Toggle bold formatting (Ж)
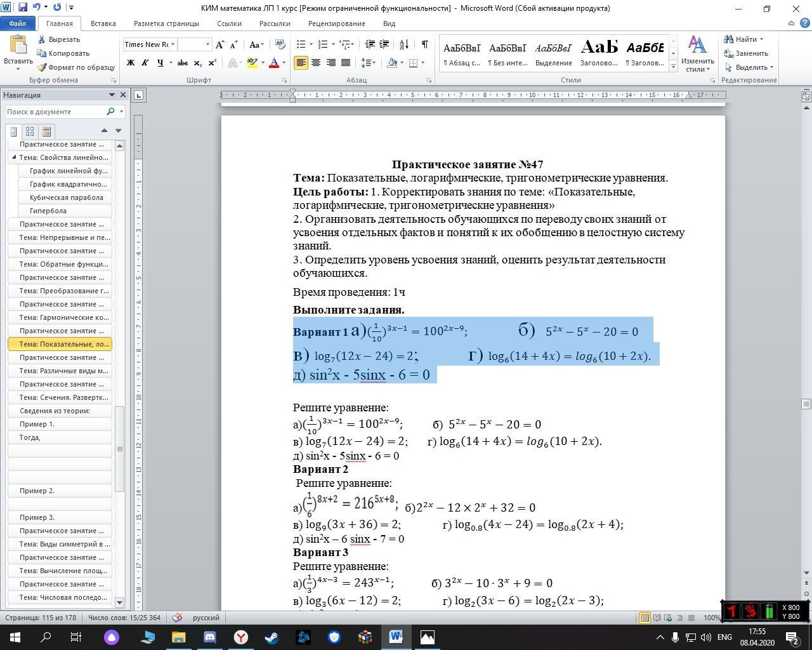Image resolution: width=812 pixels, height=650 pixels. tap(131, 63)
